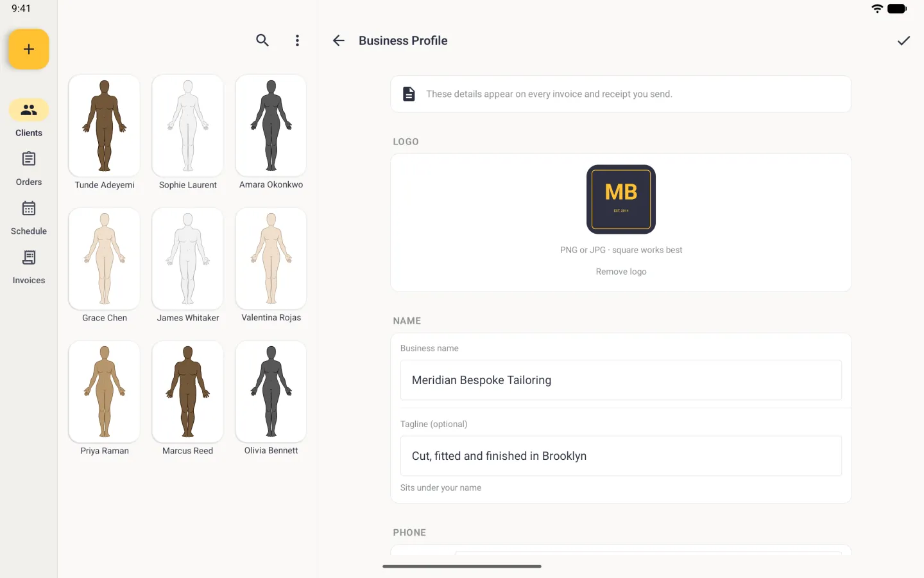
Task: Open the Schedule calendar tab
Action: click(x=29, y=218)
